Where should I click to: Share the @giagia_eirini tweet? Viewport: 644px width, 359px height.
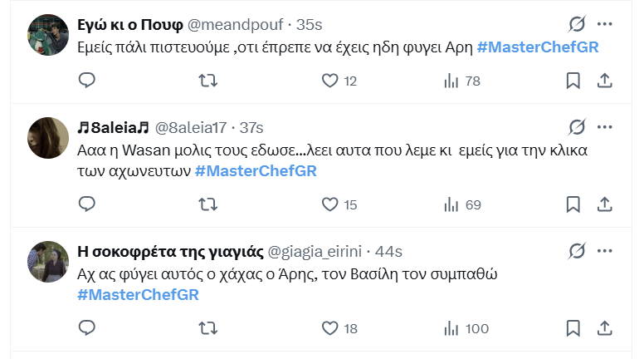pos(605,328)
